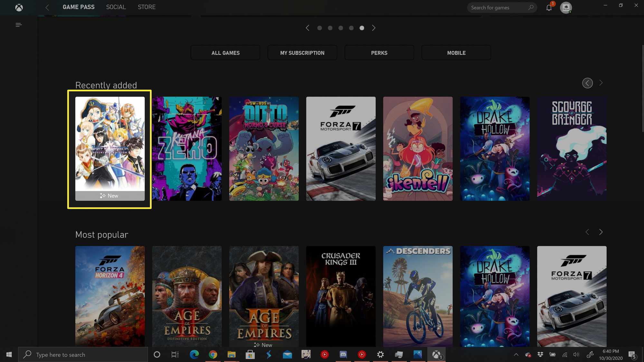
Task: Click the hamburger menu icon
Action: click(19, 24)
